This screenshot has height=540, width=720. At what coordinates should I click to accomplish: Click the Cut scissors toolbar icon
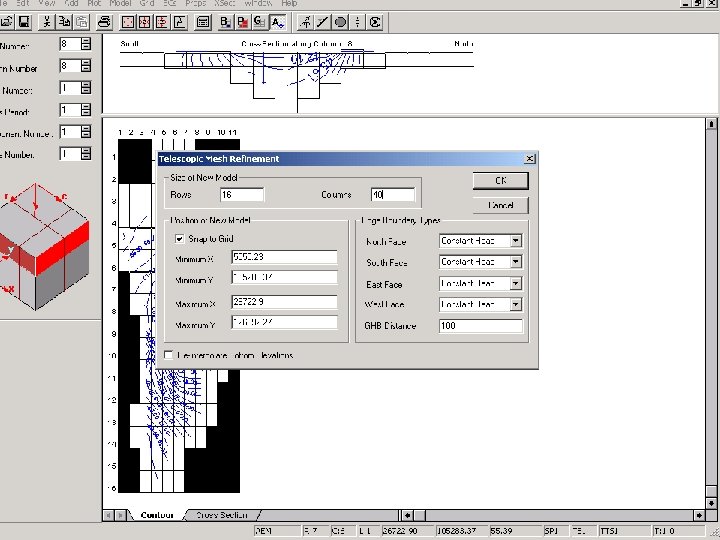pyautogui.click(x=46, y=22)
